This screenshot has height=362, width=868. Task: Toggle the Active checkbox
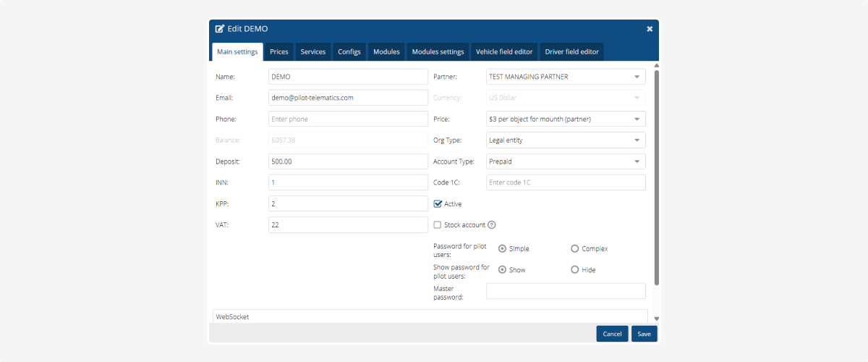coord(437,204)
